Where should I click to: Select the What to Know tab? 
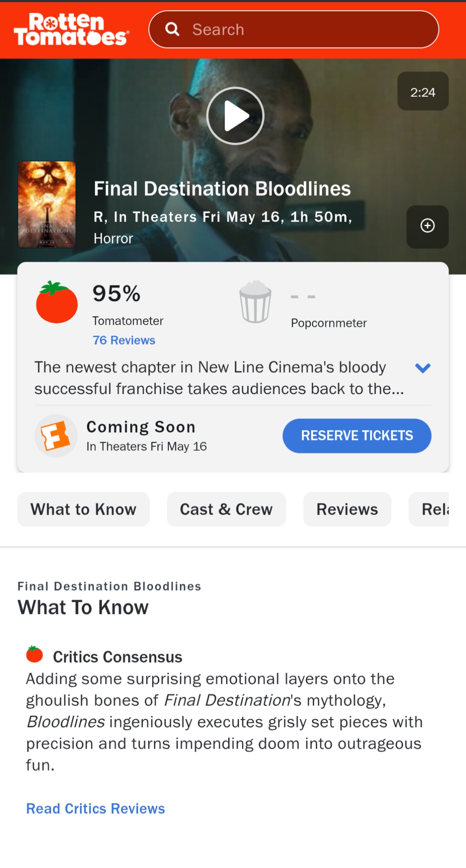[83, 509]
